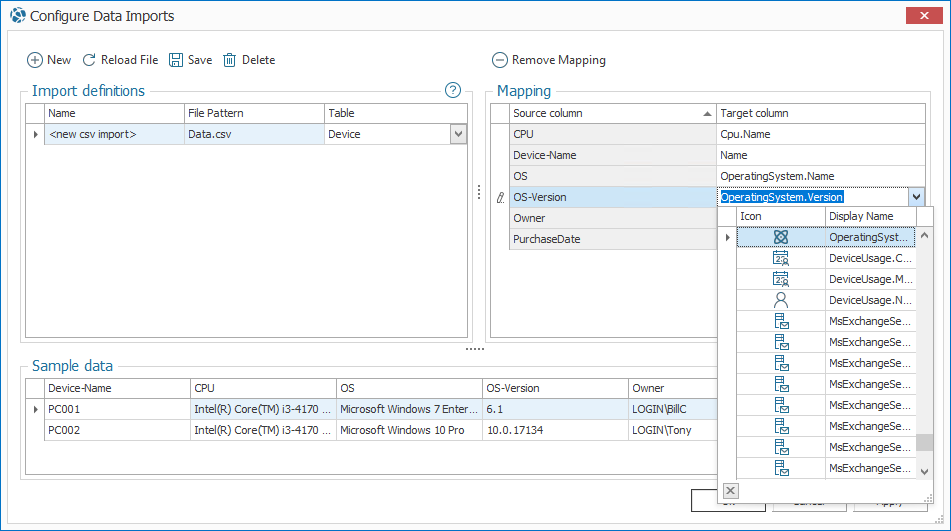The width and height of the screenshot is (951, 531).
Task: Click the row indicator arrow beside PC001
Action: click(35, 409)
